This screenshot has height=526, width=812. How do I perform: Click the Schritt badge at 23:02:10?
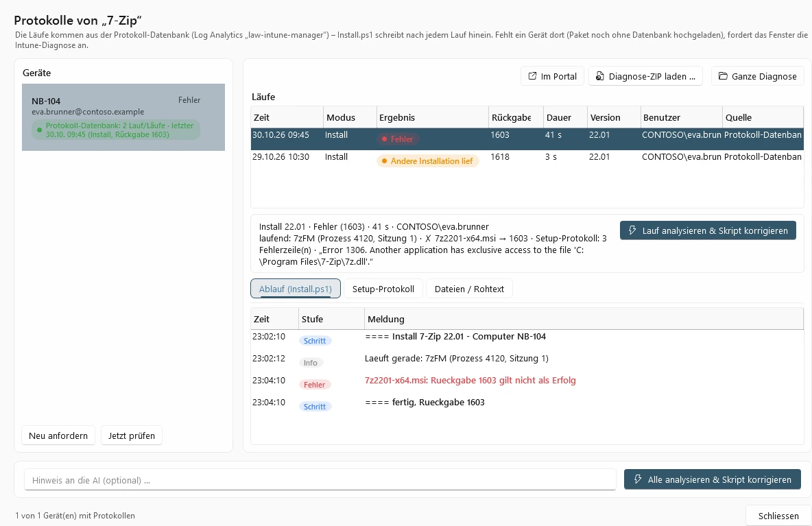[314, 341]
